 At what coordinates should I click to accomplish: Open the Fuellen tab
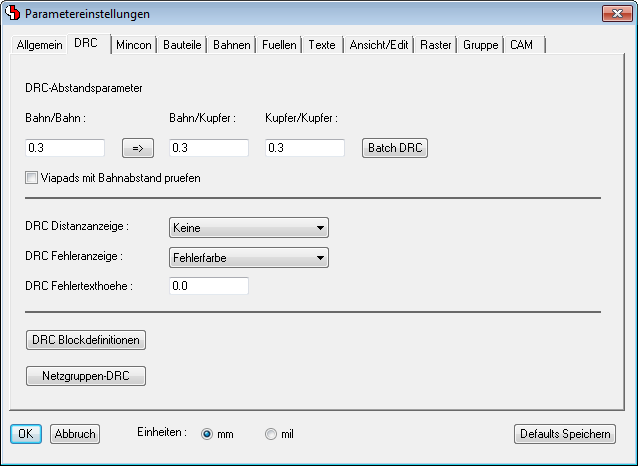278,46
